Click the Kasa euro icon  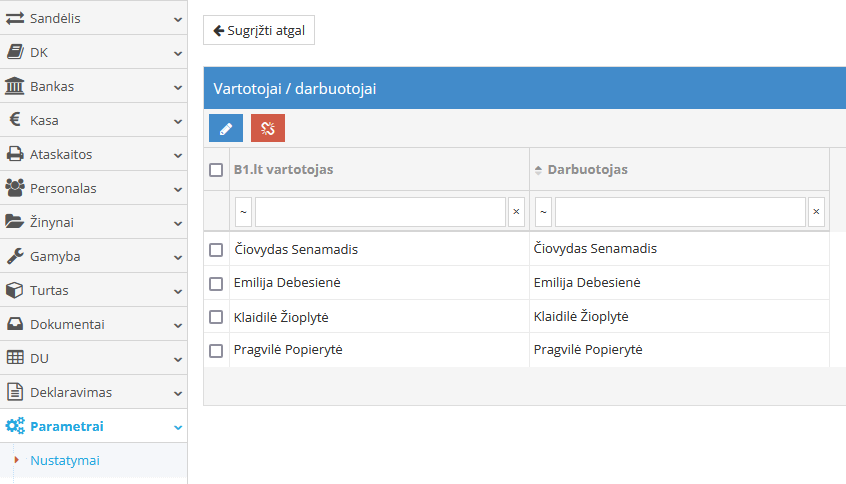click(15, 120)
